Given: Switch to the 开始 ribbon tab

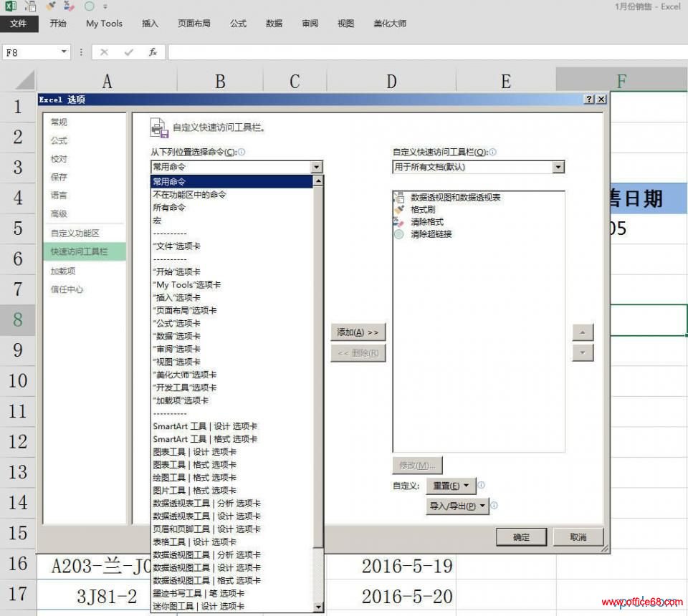Looking at the screenshot, I should (58, 24).
